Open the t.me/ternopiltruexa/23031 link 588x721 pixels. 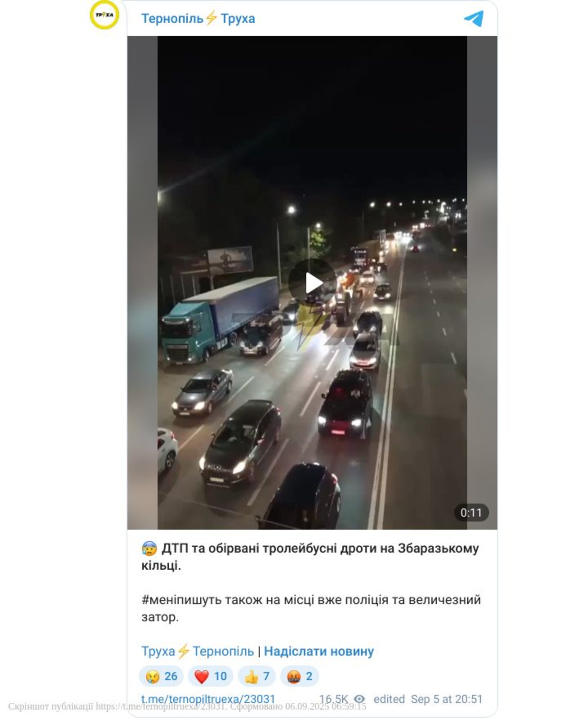208,699
